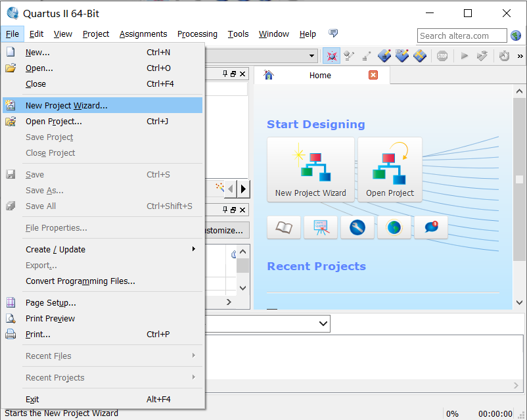This screenshot has height=420, width=527.
Task: Click the toolbar overflow double-arrow
Action: pyautogui.click(x=520, y=56)
